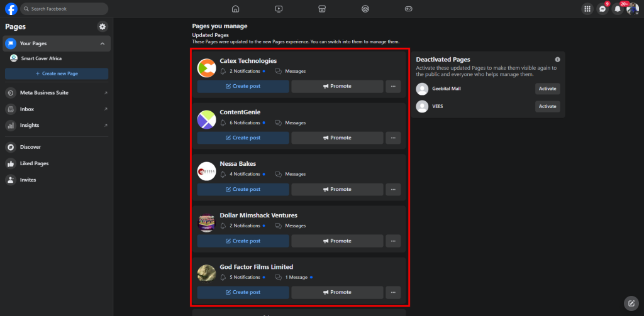Image resolution: width=644 pixels, height=316 pixels.
Task: Open the Watch video tab icon
Action: click(x=279, y=9)
